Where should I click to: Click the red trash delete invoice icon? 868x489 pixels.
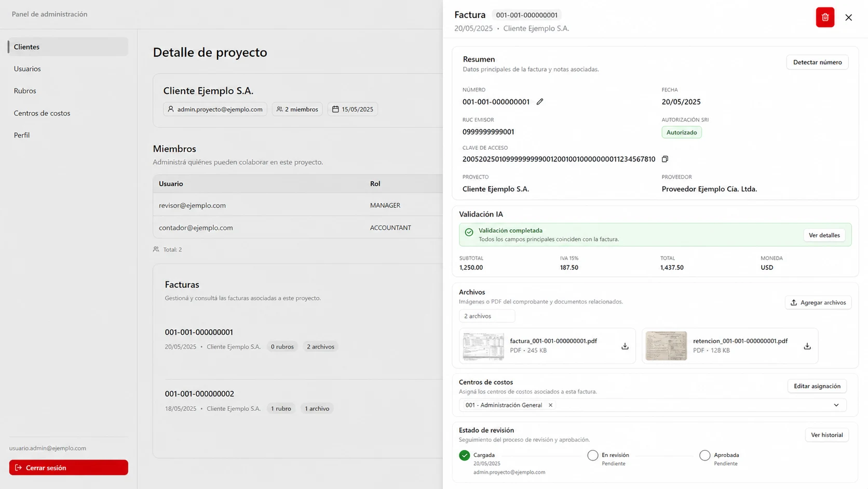(824, 17)
